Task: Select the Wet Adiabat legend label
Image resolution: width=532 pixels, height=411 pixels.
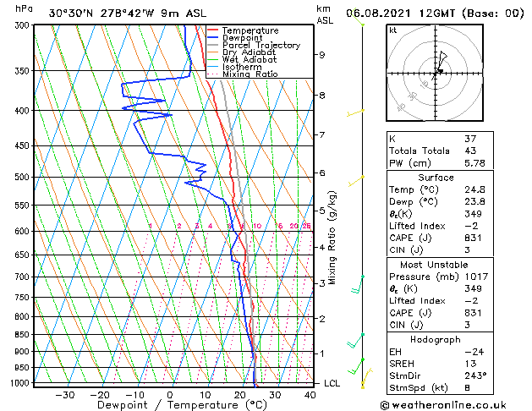Action: pyautogui.click(x=250, y=60)
